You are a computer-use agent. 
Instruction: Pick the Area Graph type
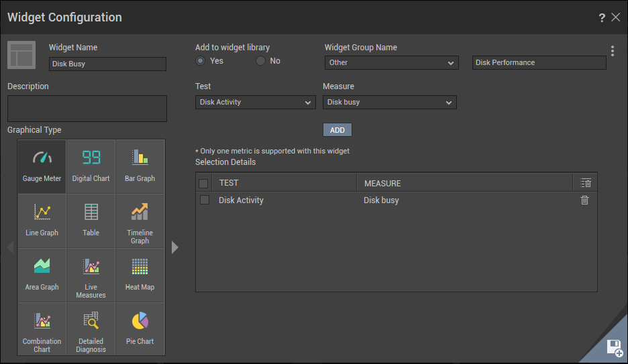42,276
